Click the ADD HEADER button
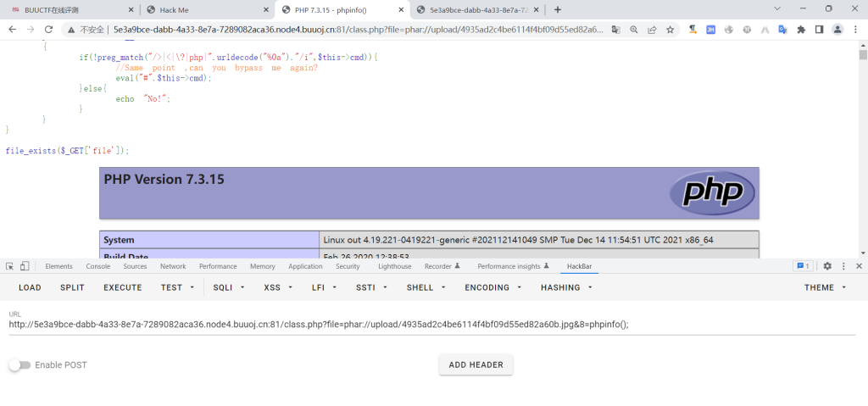The height and width of the screenshot is (406, 868). click(x=476, y=365)
